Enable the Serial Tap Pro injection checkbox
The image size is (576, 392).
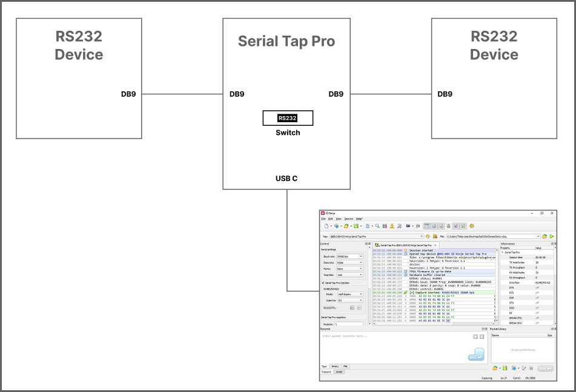coord(323,283)
